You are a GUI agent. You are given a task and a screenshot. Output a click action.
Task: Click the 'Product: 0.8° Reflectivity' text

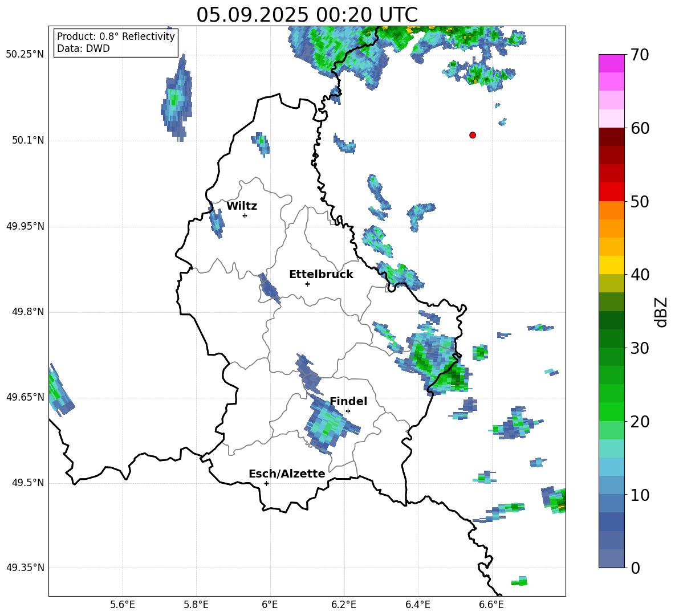click(x=116, y=36)
